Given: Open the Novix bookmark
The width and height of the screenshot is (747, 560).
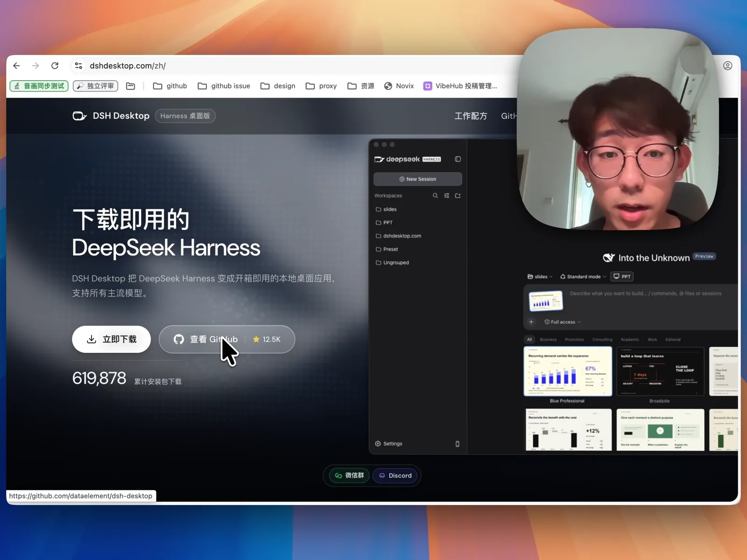Looking at the screenshot, I should point(399,86).
